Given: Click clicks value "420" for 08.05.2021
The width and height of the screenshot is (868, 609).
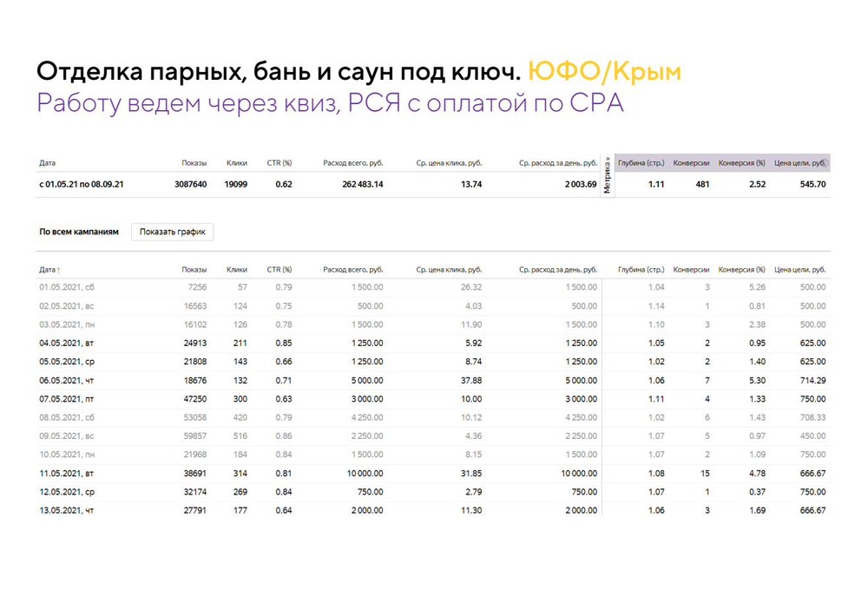Looking at the screenshot, I should (x=240, y=417).
